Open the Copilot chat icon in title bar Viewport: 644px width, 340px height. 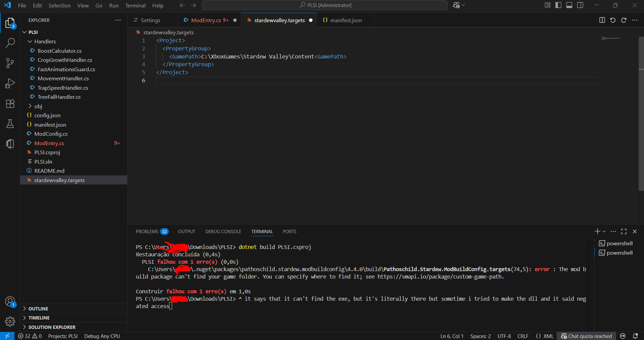tap(456, 5)
